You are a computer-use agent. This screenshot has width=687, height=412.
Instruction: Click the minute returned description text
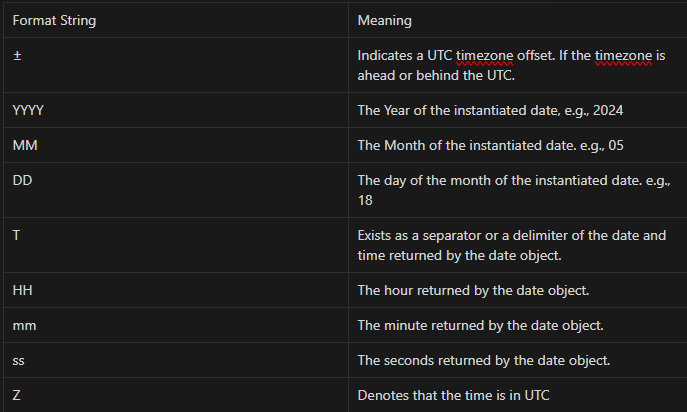481,325
